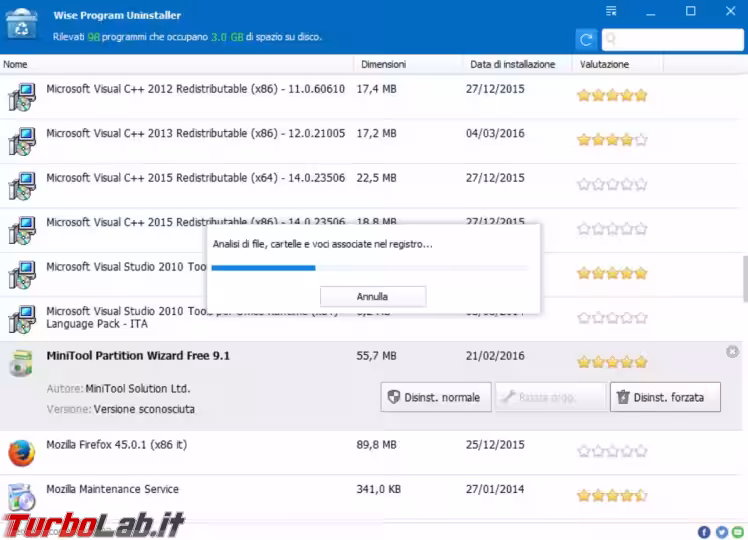Screen dimensions: 748x540
Task: Click the Mozilla Firefox program icon
Action: (x=21, y=453)
